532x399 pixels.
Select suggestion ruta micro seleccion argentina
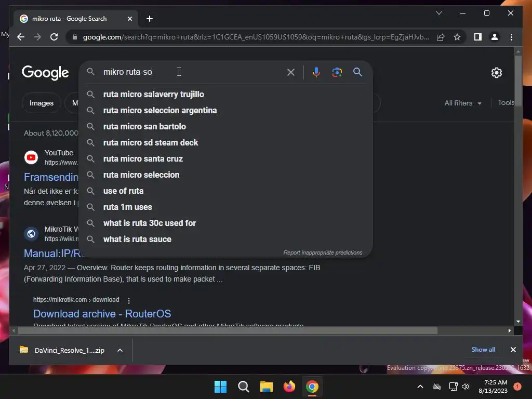pos(225,110)
